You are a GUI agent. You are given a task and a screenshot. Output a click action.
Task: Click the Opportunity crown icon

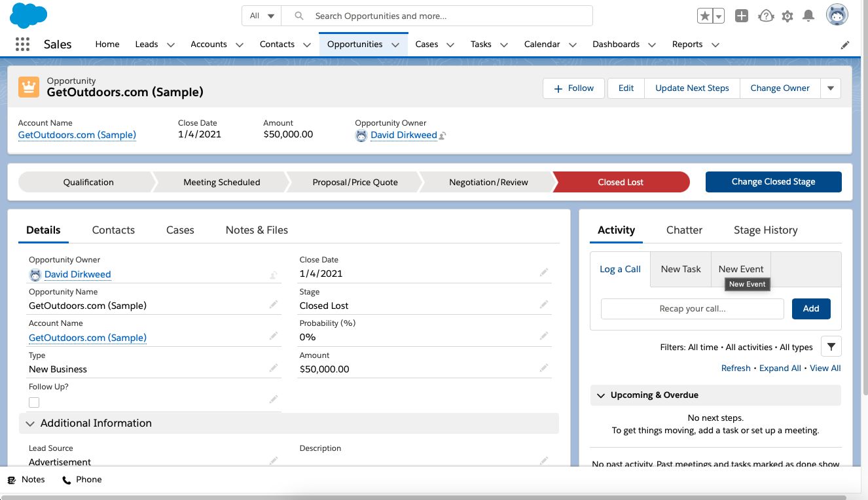click(x=29, y=87)
